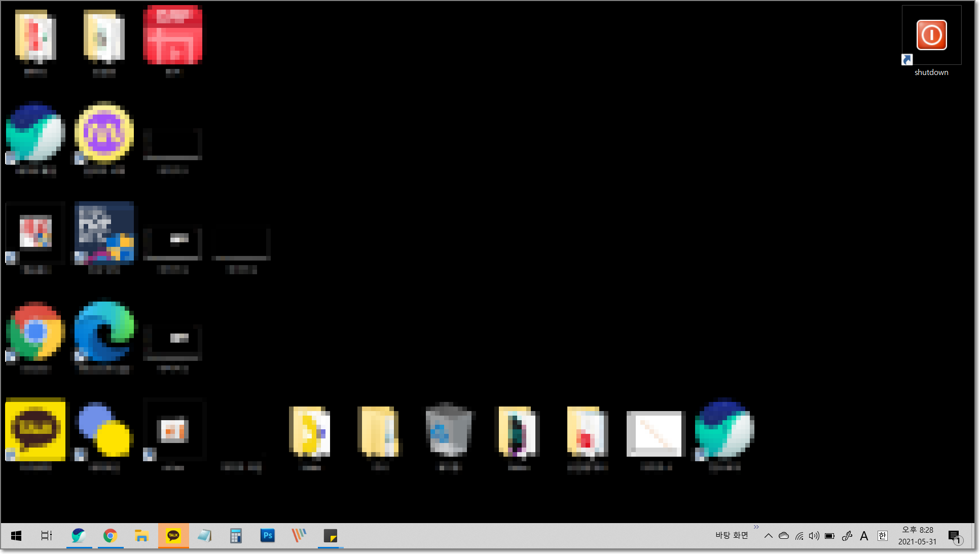Toggle the 한 Korean/English input mode
This screenshot has width=980, height=554.
(x=882, y=536)
